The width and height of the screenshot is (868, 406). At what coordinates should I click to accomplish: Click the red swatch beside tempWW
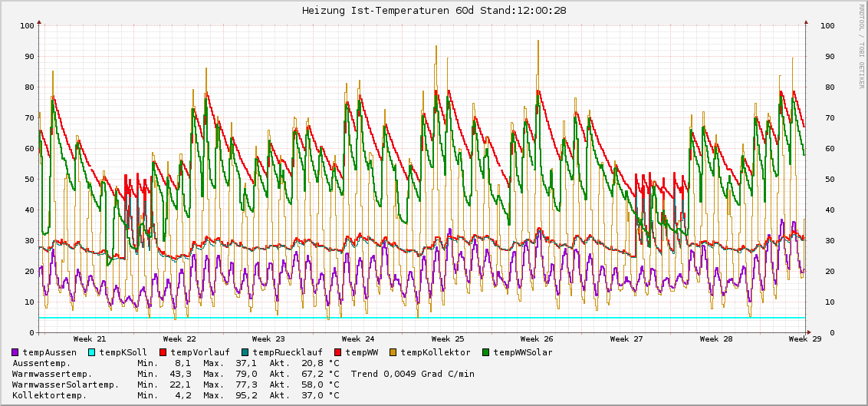pos(339,352)
